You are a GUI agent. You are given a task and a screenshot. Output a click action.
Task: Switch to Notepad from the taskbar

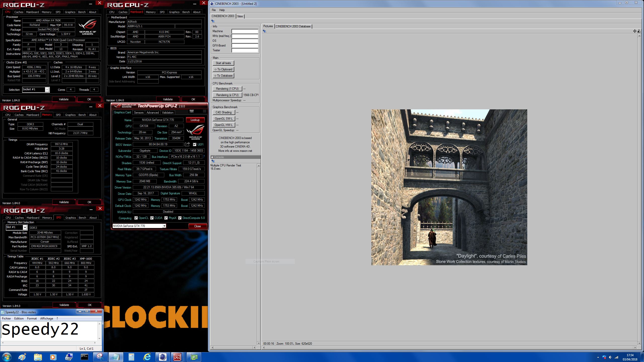(x=116, y=357)
